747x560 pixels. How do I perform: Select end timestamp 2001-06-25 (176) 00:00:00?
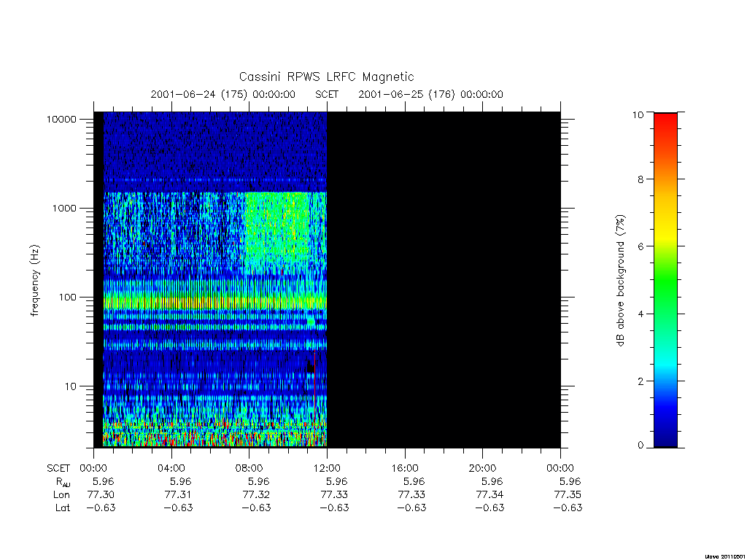click(430, 94)
